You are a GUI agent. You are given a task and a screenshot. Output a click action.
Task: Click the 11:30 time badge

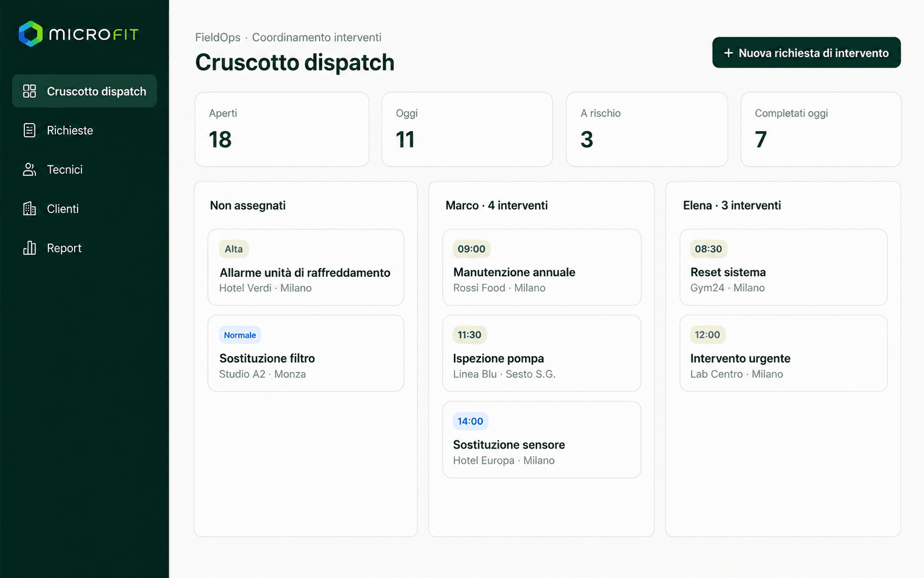(470, 335)
